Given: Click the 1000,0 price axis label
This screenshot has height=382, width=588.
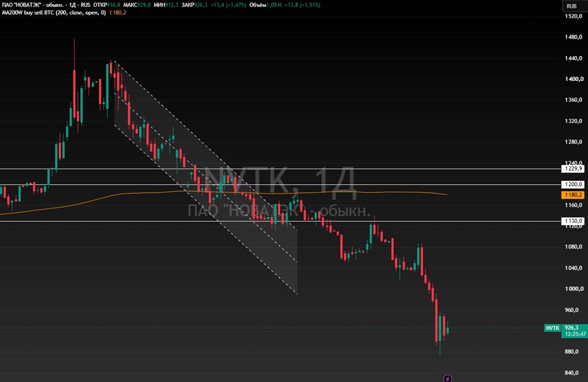Looking at the screenshot, I should click(x=573, y=289).
